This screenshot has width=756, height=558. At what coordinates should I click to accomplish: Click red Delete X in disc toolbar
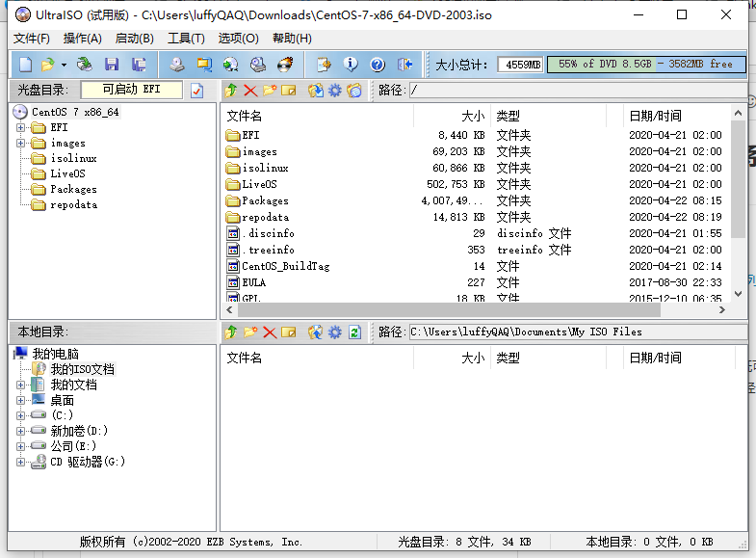point(250,91)
